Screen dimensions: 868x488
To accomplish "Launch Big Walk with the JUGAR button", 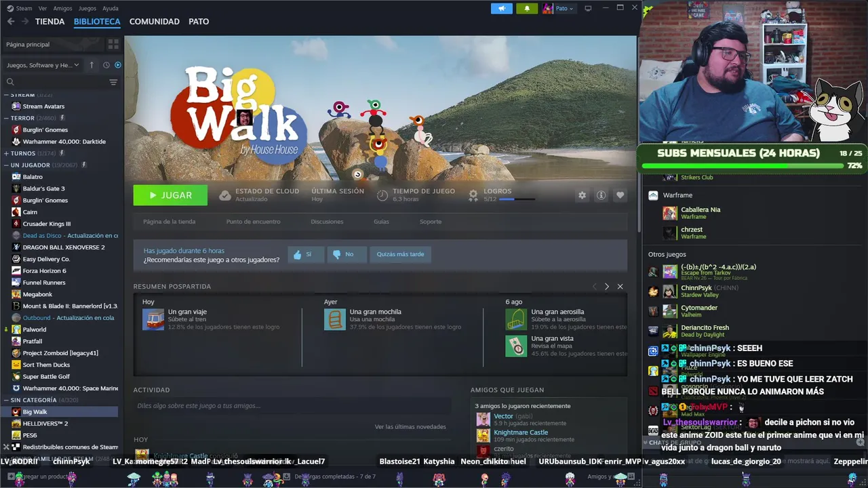I will (170, 195).
